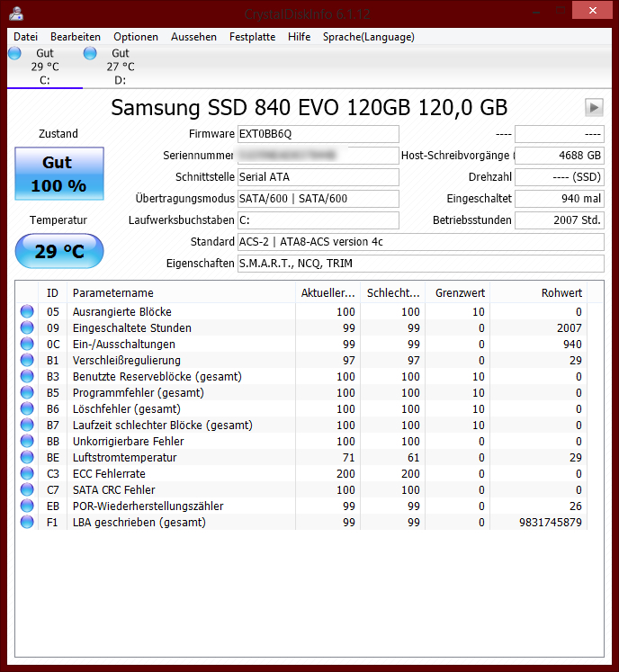Screen dimensions: 619x672
Task: Click the CrystalDiskInfo app icon in title bar
Action: point(16,13)
